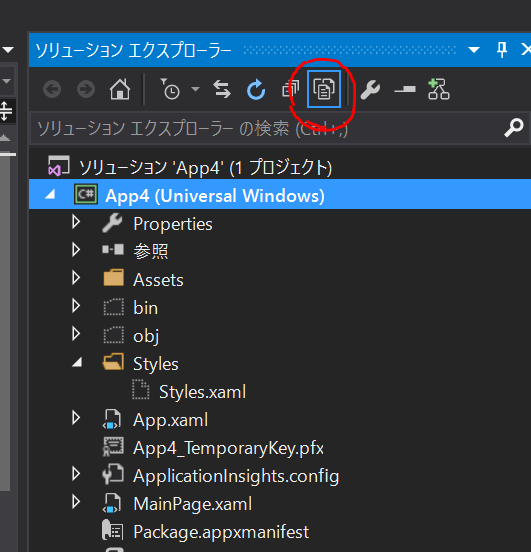Viewport: 531px width, 552px height.
Task: Click Sync with Active Document icon
Action: 222,89
